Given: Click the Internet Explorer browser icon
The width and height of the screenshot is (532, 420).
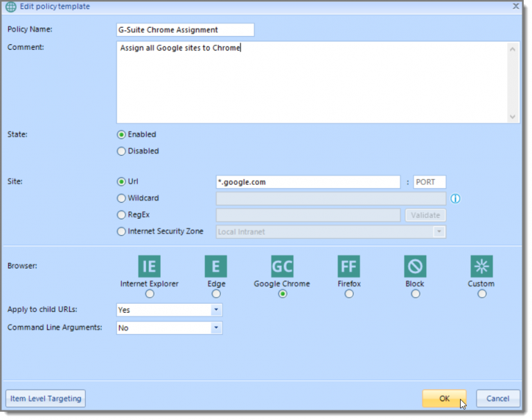Looking at the screenshot, I should [149, 266].
